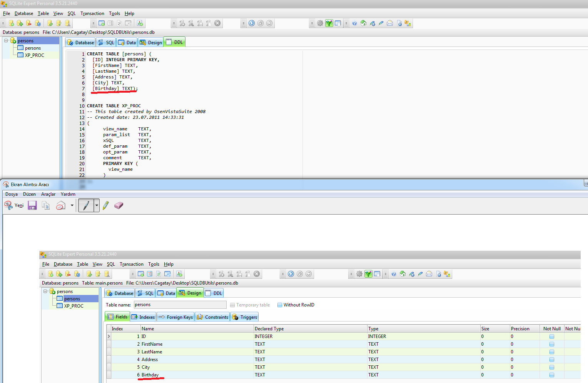Open the Transaction menu
Screen dimensions: 588x383
tap(92, 13)
